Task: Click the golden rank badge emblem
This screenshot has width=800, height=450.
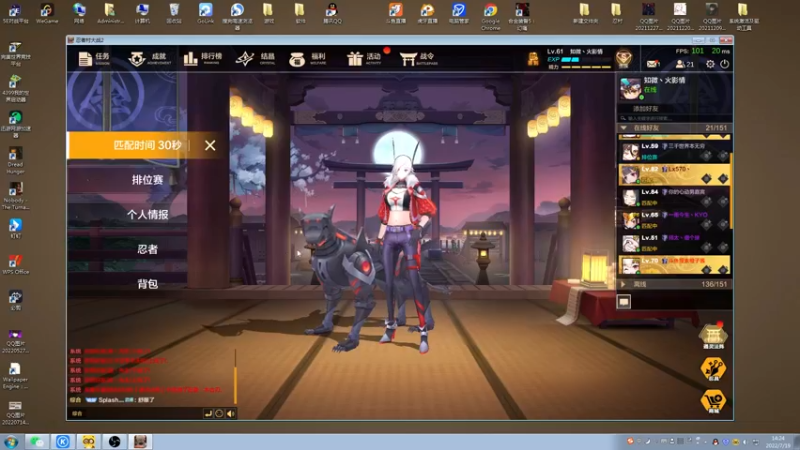Action: pyautogui.click(x=623, y=59)
